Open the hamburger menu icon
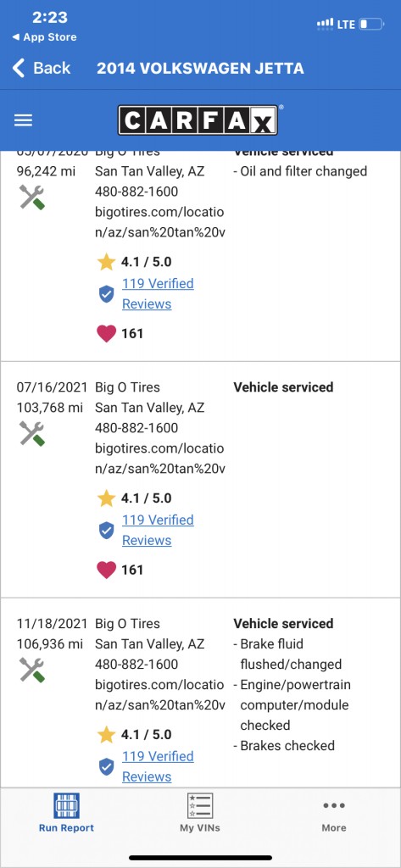This screenshot has width=401, height=868. [23, 120]
